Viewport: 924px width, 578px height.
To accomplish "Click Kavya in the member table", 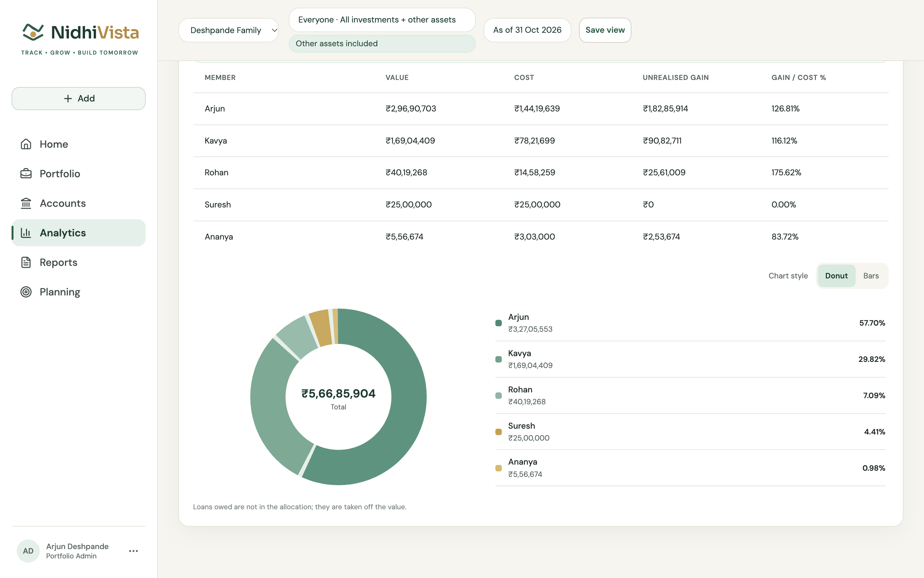I will pyautogui.click(x=216, y=141).
